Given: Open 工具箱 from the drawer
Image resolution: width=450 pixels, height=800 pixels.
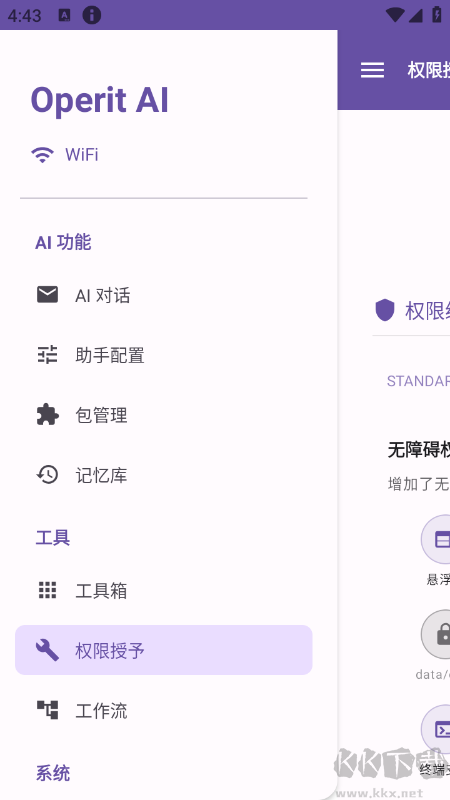Looking at the screenshot, I should pyautogui.click(x=164, y=590).
